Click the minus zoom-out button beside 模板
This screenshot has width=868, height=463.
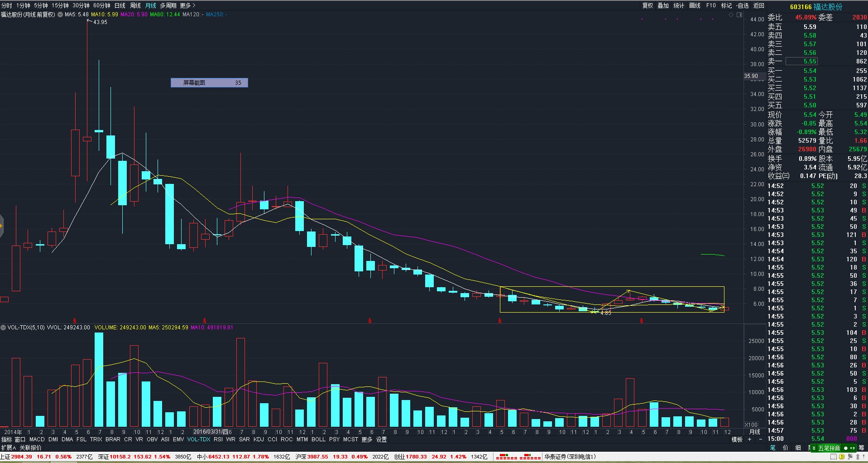pos(761,439)
